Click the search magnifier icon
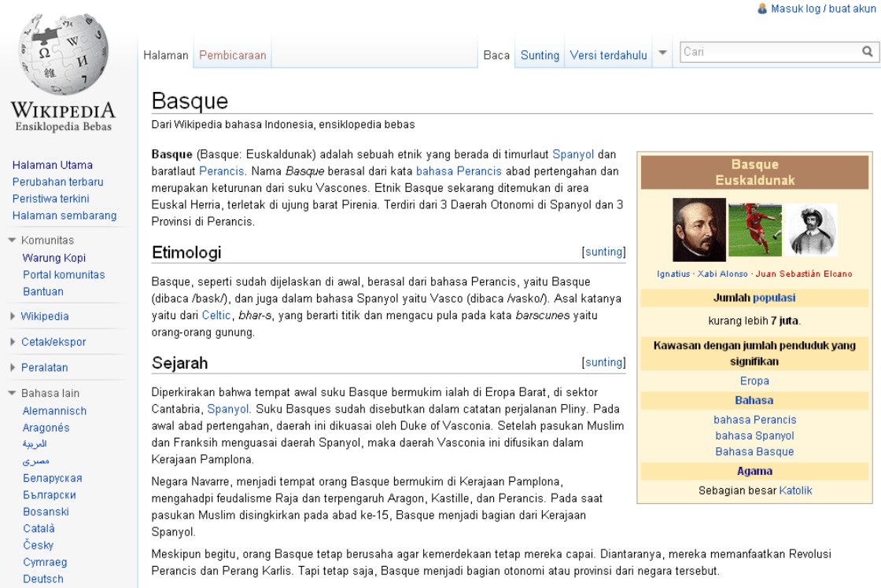The width and height of the screenshot is (881, 588). point(868,52)
